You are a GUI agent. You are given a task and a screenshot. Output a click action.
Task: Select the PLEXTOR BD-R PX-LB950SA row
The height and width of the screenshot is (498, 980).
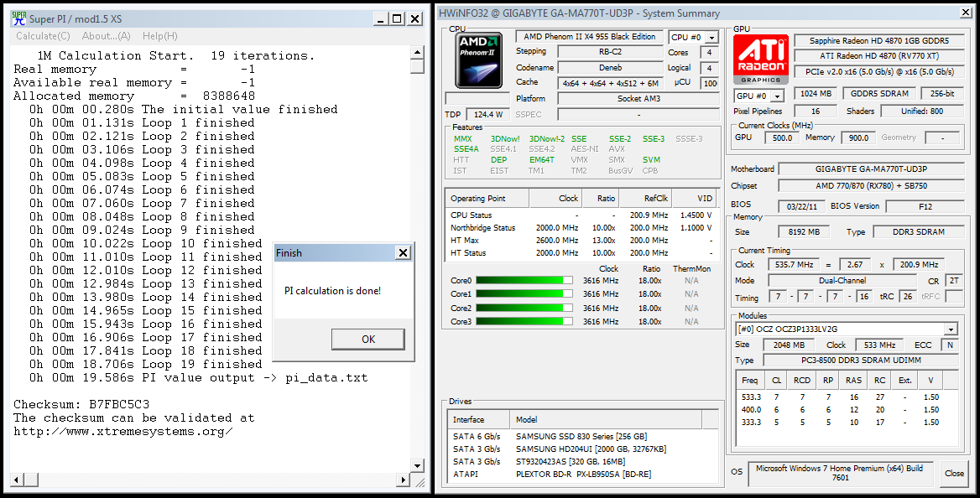click(581, 475)
